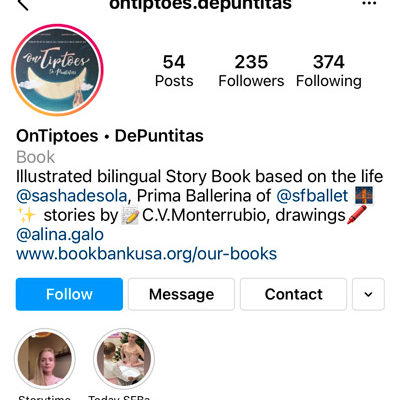Open the 235 Followers list

click(251, 71)
